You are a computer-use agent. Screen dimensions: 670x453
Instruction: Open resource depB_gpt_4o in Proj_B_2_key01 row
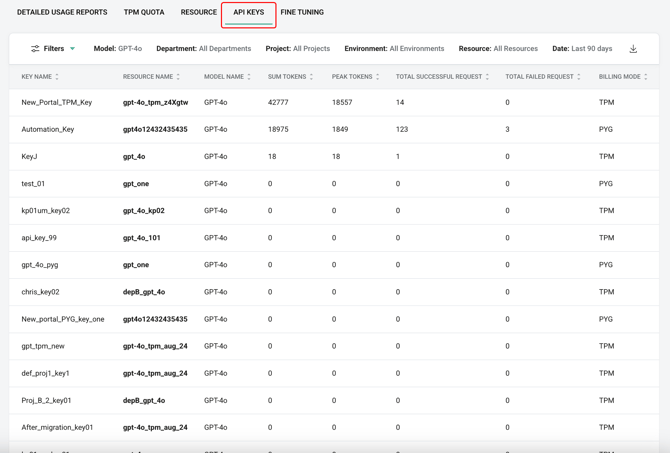[144, 400]
